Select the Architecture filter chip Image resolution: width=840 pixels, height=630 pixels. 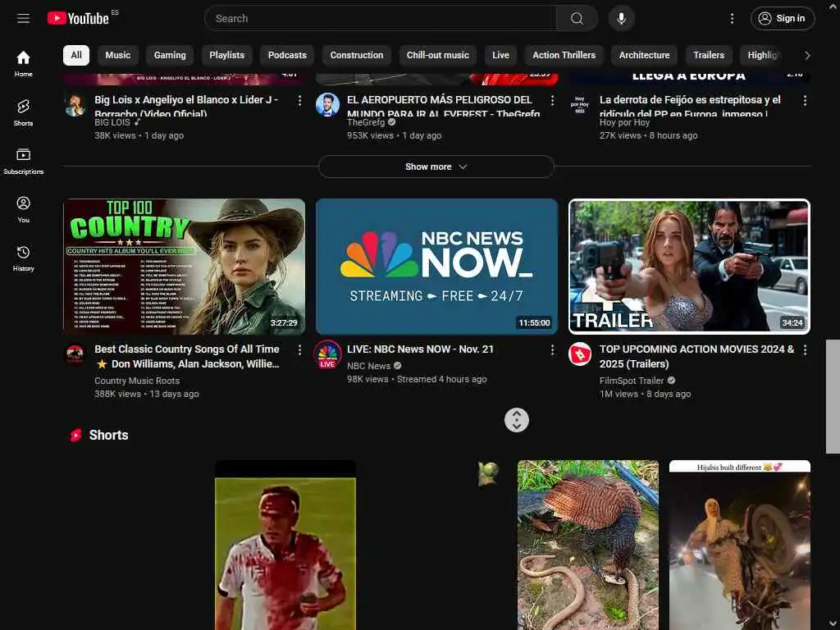tap(645, 55)
